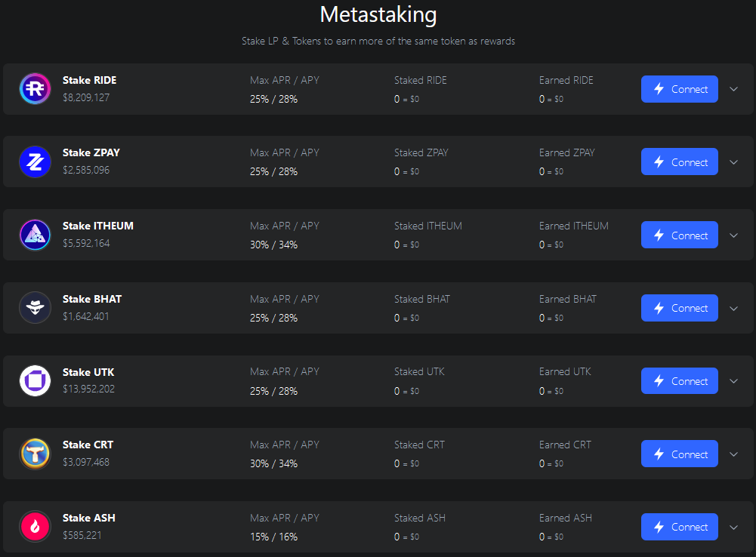Open the Stake ITHEUM row chevron
Viewport: 756px width, 557px height.
click(733, 235)
